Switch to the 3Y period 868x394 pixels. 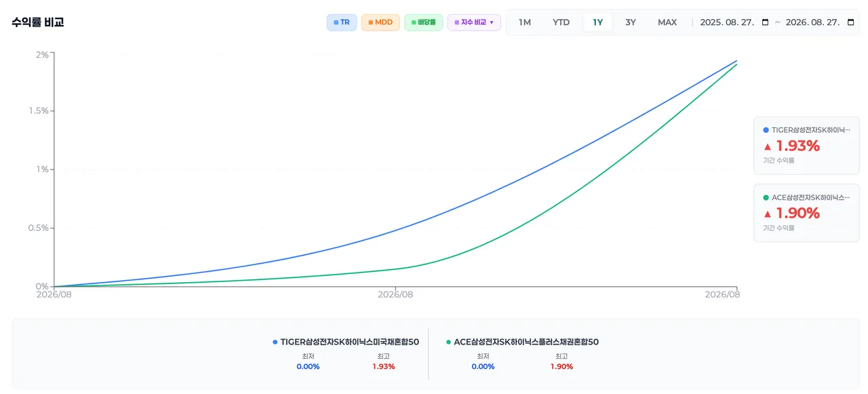pos(631,22)
